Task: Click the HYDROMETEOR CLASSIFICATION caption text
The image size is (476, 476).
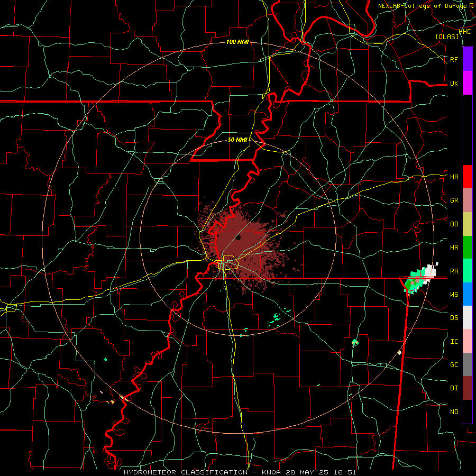Action: [186, 472]
